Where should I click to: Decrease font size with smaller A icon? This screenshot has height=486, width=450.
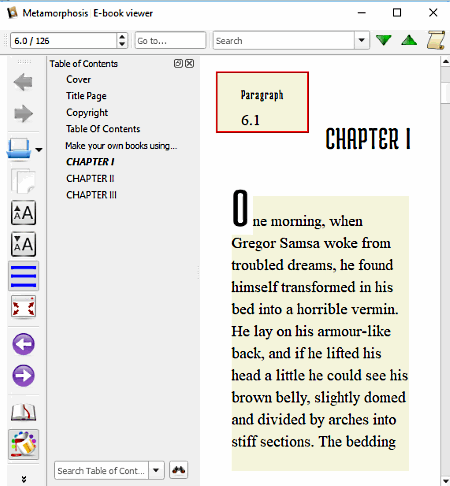(23, 244)
